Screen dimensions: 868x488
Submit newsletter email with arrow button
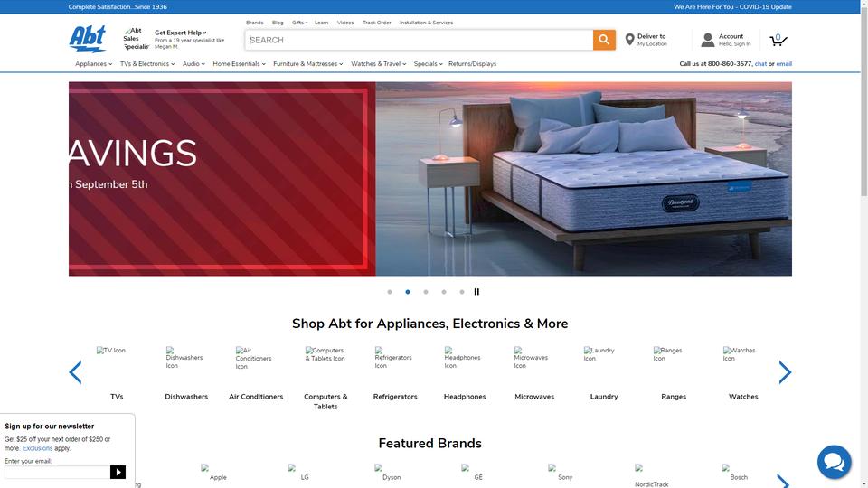click(x=118, y=472)
